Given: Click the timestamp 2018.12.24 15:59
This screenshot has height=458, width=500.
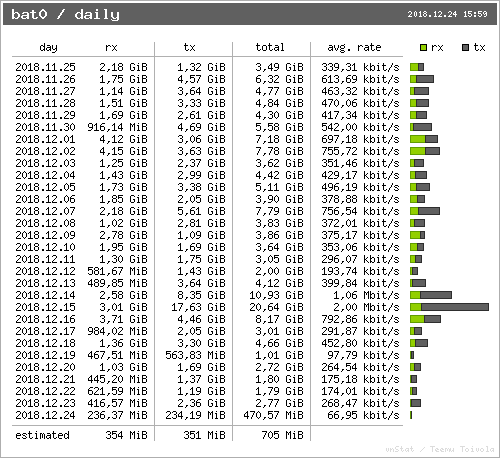Looking at the screenshot, I should [x=447, y=14].
